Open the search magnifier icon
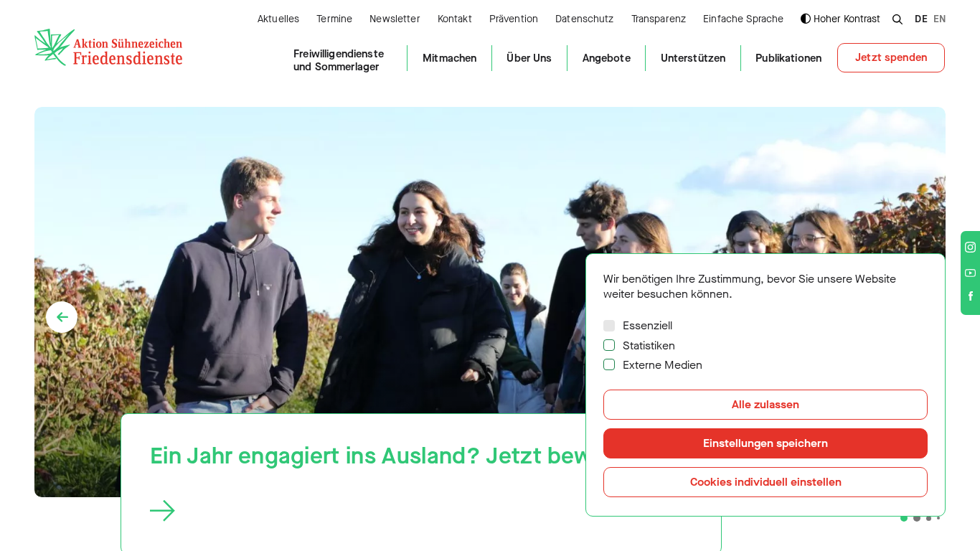The width and height of the screenshot is (980, 551). (897, 19)
